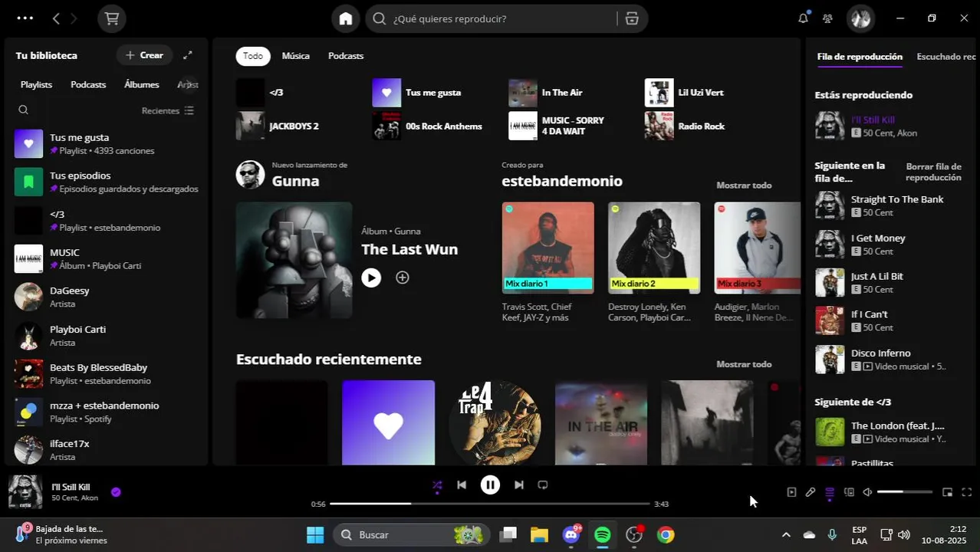
Task: Skip to the previous track
Action: coord(461,485)
